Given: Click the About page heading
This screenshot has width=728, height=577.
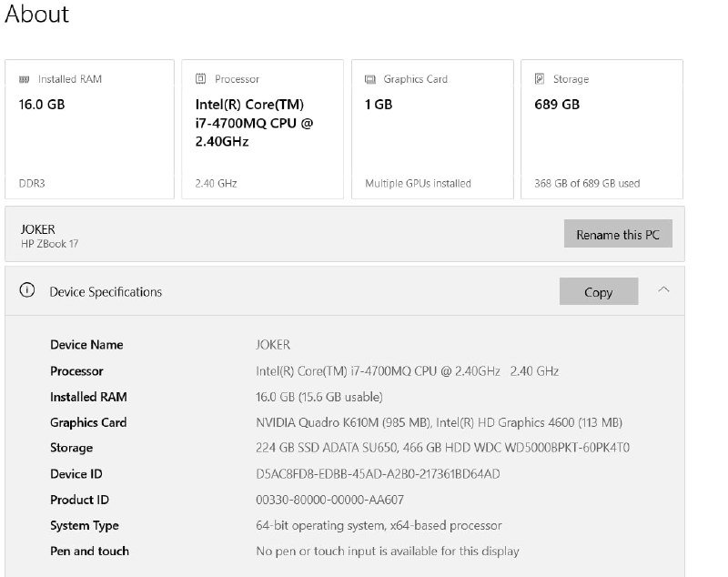Looking at the screenshot, I should (x=36, y=15).
